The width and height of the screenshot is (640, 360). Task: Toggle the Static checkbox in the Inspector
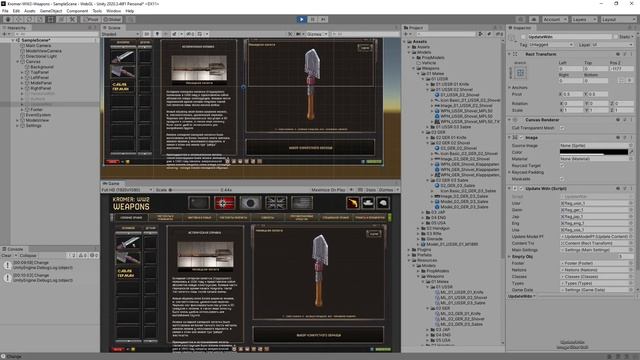[x=615, y=37]
